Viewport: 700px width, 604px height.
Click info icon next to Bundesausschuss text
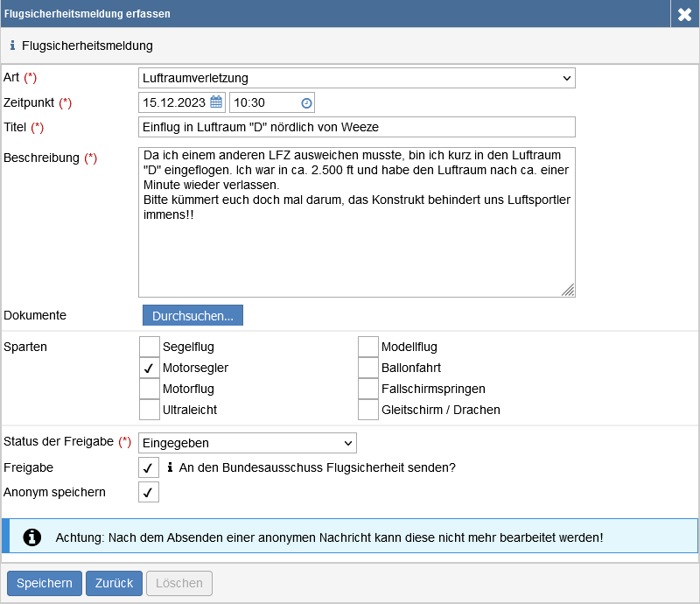[x=170, y=467]
